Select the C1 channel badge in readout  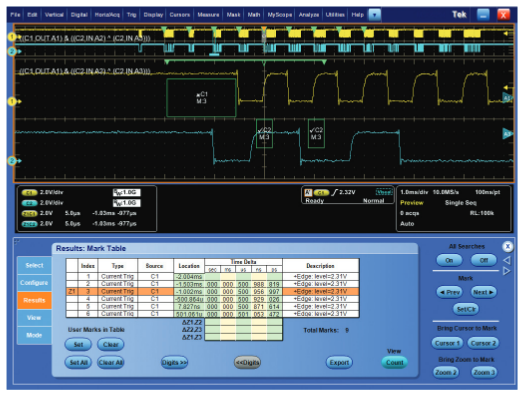pyautogui.click(x=29, y=192)
